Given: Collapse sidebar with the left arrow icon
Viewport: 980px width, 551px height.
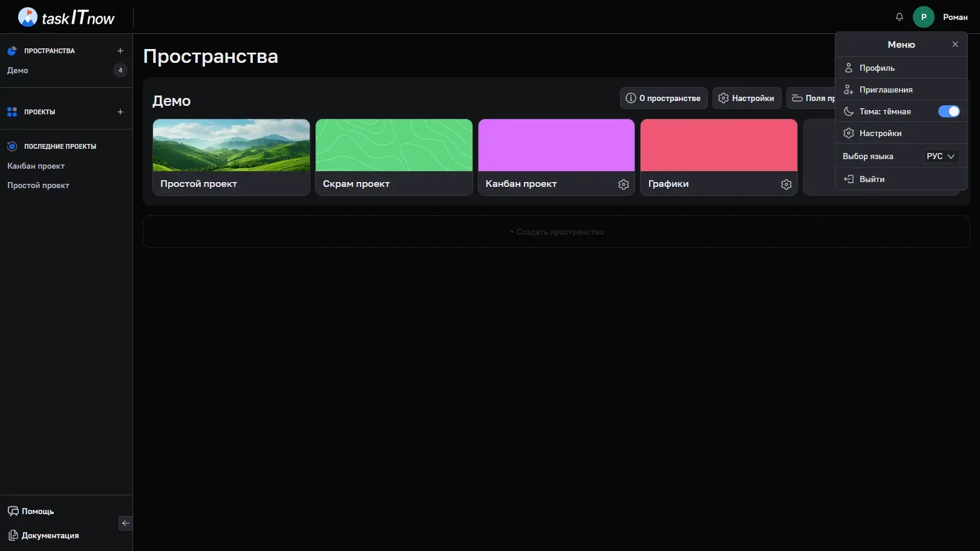Looking at the screenshot, I should (126, 523).
